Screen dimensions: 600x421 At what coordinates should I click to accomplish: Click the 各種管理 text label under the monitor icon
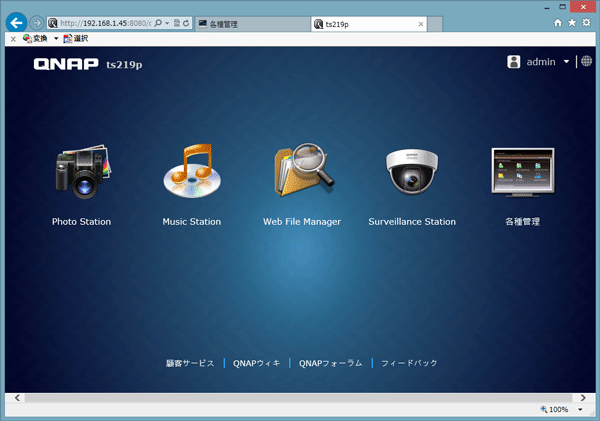click(522, 222)
